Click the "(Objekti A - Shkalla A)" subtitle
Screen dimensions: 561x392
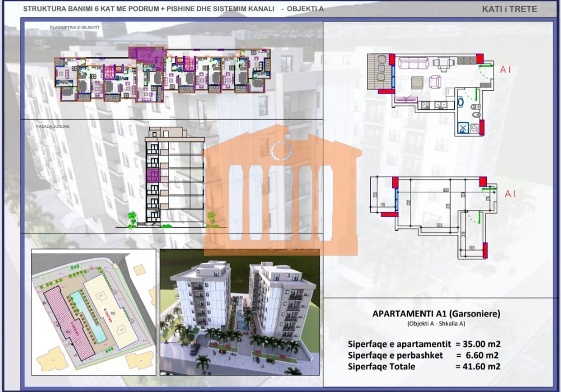coord(436,324)
